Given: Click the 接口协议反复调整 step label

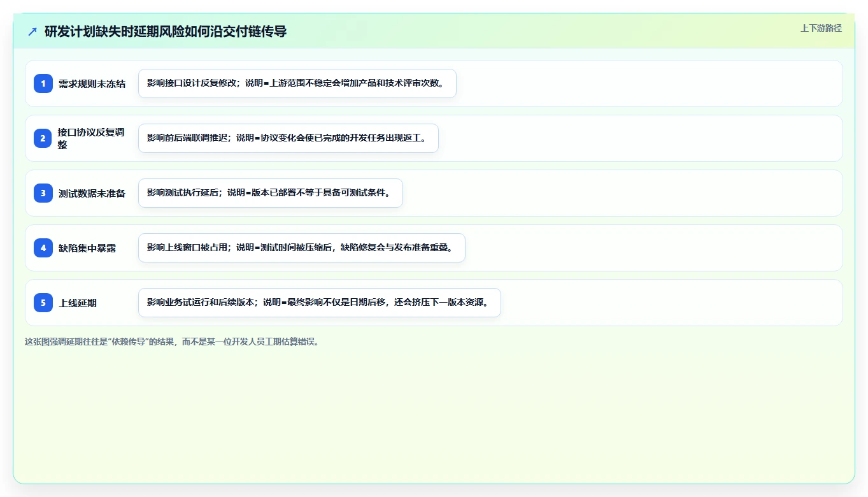Looking at the screenshot, I should [92, 138].
